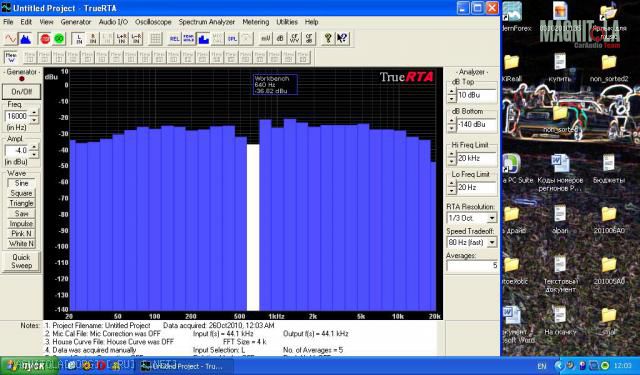Open the oscilloscope view sine-wave icon
This screenshot has height=375, width=640.
(x=11, y=39)
